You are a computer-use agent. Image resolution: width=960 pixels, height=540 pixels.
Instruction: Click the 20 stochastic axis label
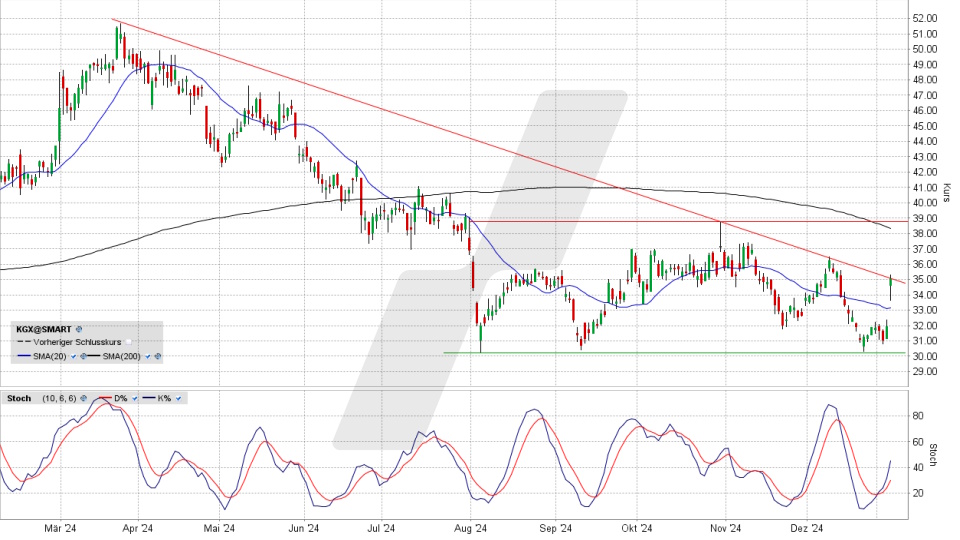pos(918,493)
